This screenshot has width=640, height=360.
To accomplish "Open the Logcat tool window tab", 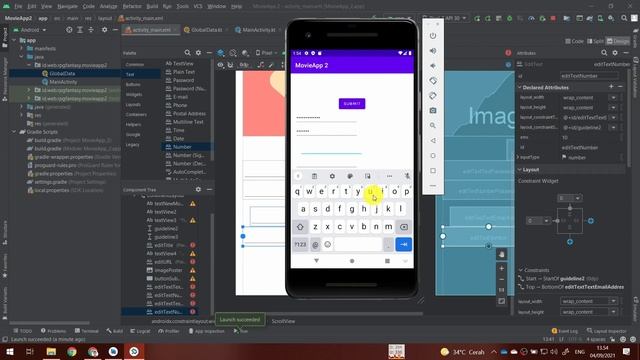I will coord(140,331).
